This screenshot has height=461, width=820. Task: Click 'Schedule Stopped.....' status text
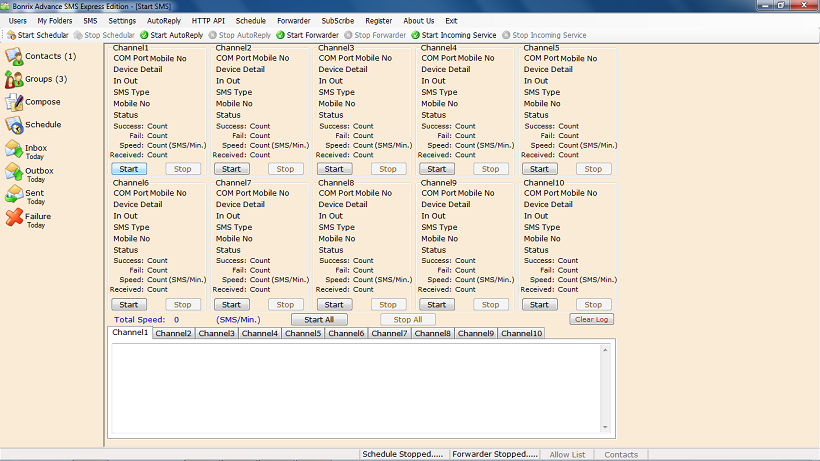point(403,454)
